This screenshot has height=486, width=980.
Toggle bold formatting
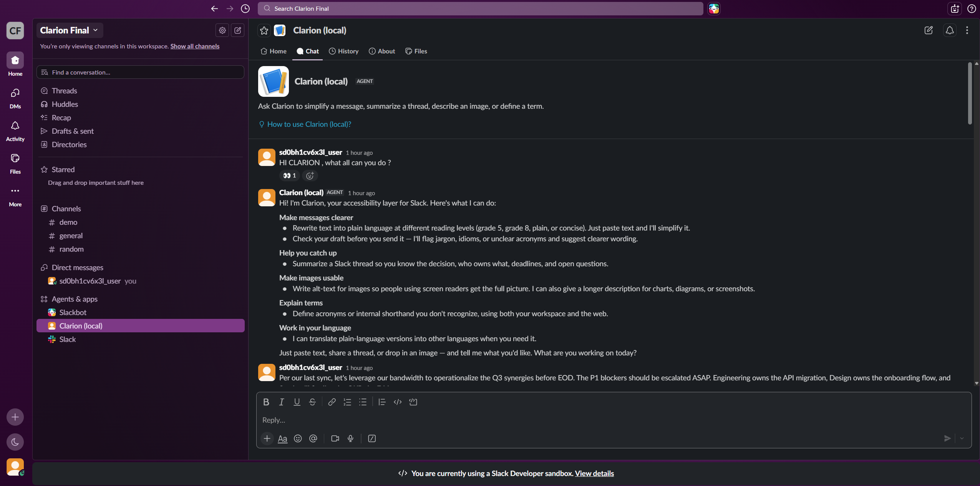(266, 402)
